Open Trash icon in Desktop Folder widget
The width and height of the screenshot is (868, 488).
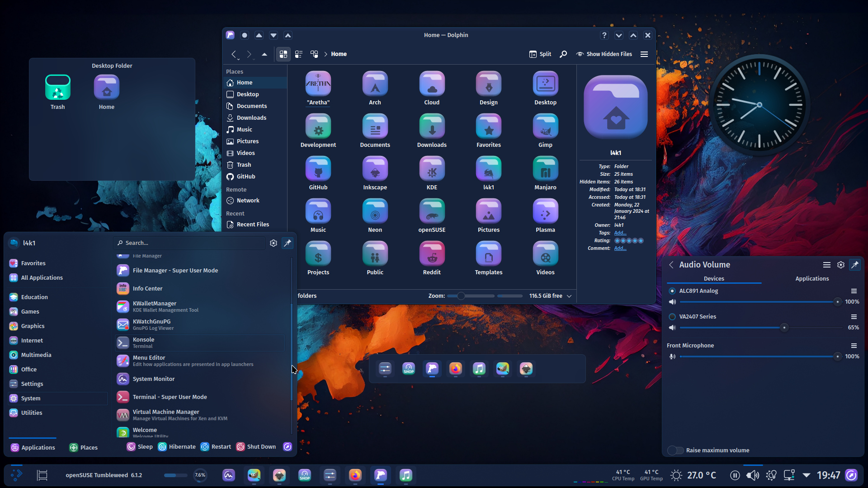(58, 88)
